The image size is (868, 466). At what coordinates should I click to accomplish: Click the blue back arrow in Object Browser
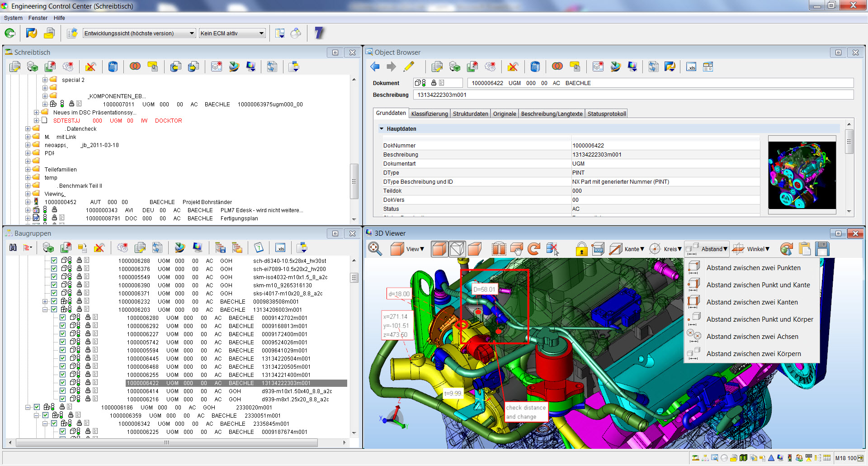[x=375, y=67]
